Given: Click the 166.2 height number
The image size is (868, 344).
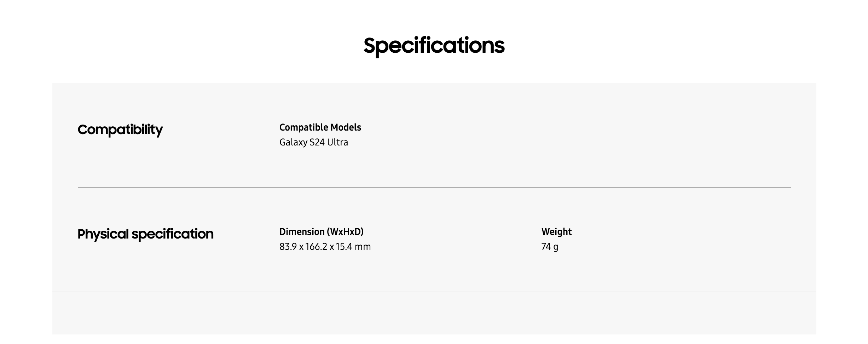Looking at the screenshot, I should (316, 247).
